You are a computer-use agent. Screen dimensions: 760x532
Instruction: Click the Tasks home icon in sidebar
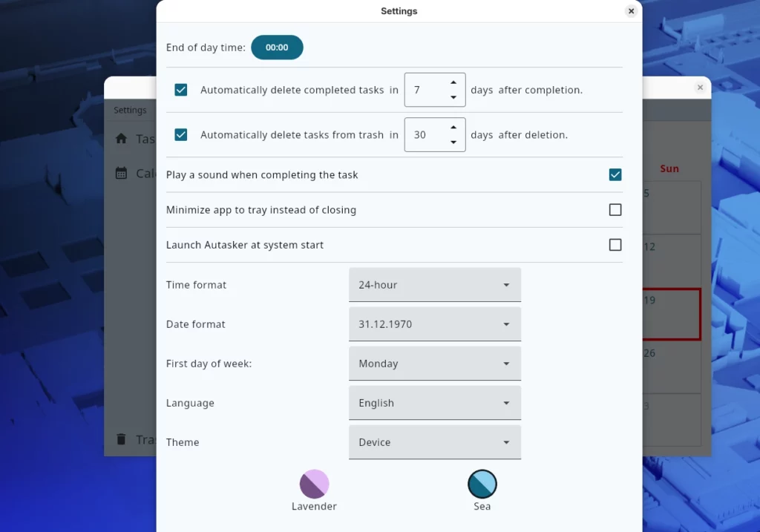119,139
